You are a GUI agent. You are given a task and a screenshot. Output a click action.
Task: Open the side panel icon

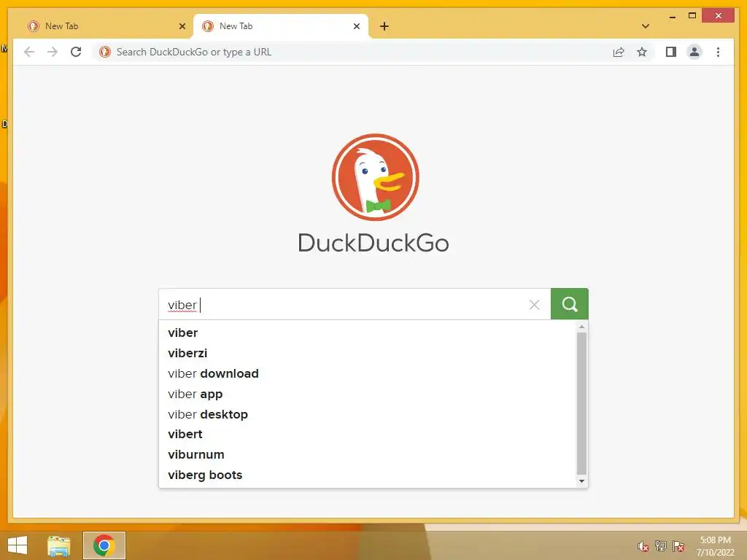[671, 52]
